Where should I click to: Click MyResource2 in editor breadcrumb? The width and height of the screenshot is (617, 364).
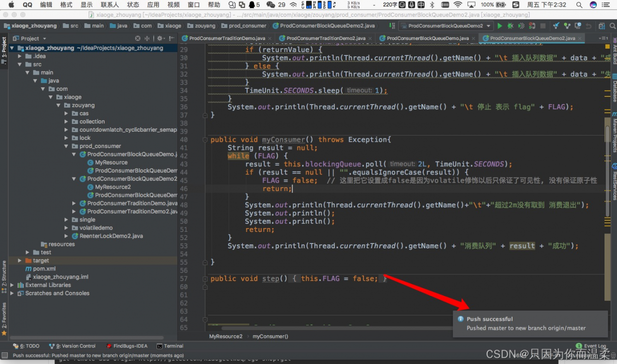pyautogui.click(x=226, y=336)
